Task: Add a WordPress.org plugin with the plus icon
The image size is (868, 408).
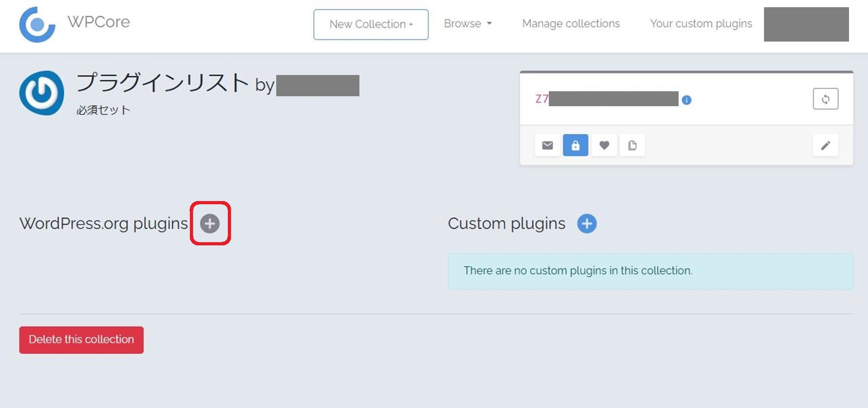Action: (210, 224)
